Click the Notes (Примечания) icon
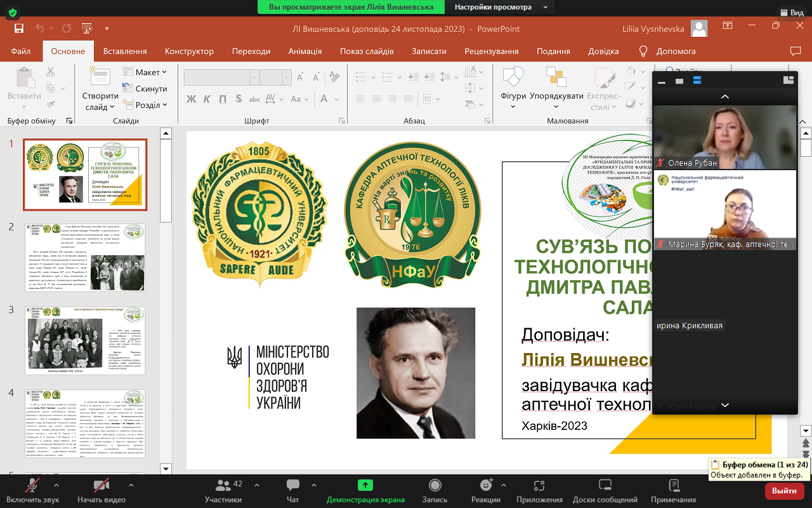The image size is (812, 508). (673, 490)
